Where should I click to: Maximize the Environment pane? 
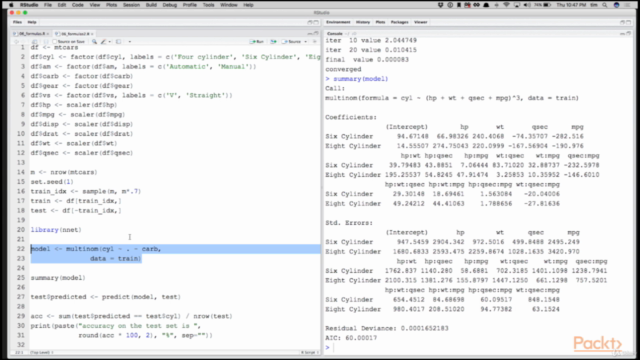coord(629,22)
